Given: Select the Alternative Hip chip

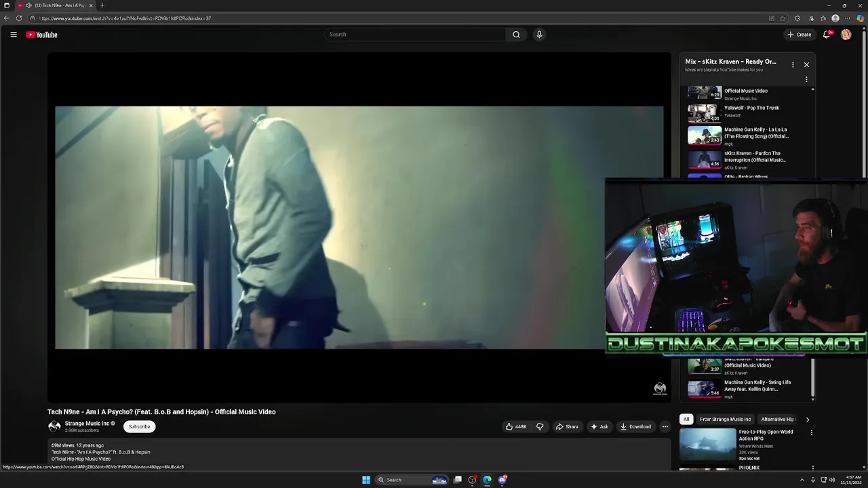Looking at the screenshot, I should pos(778,419).
